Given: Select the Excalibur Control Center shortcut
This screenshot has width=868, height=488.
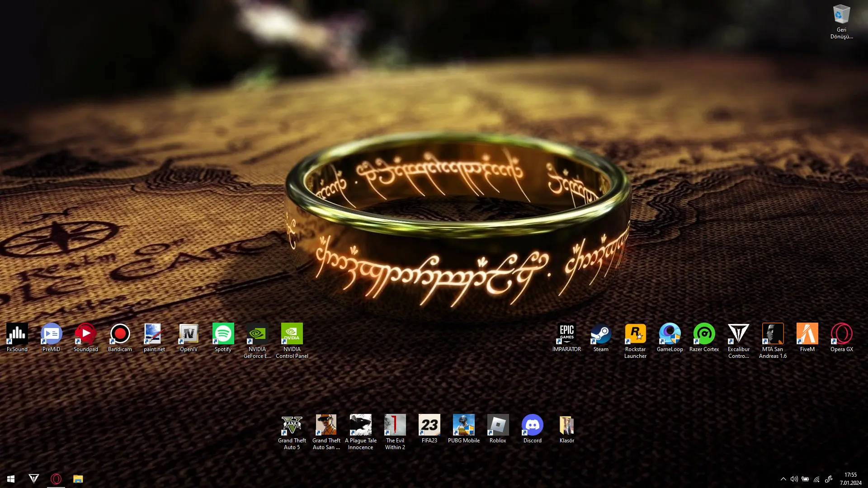Looking at the screenshot, I should click(738, 341).
